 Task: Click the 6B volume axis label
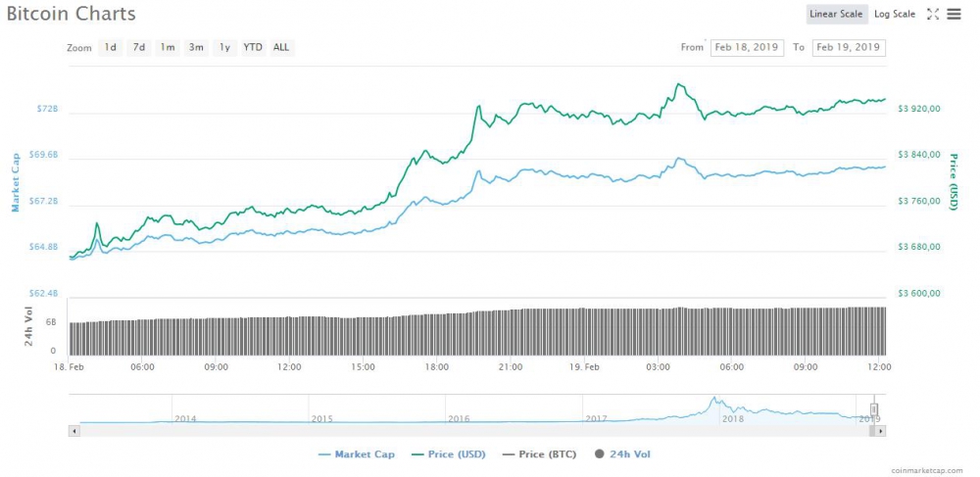(51, 322)
